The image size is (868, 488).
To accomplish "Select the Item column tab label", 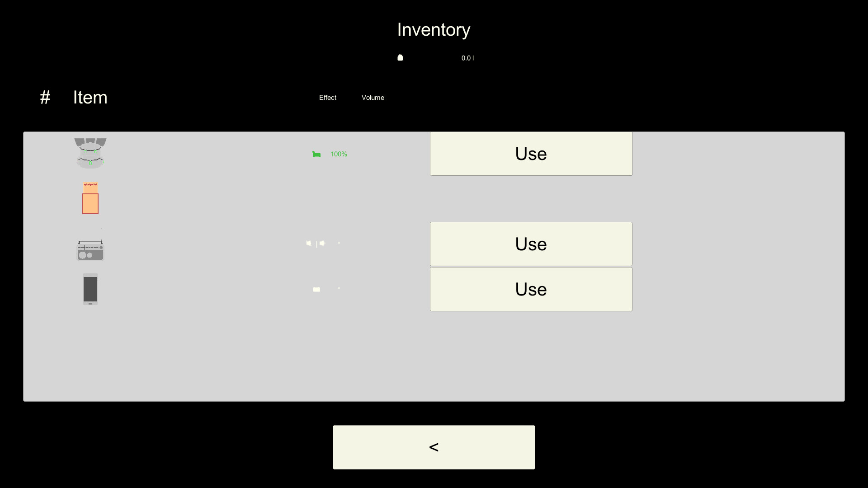I will [90, 97].
